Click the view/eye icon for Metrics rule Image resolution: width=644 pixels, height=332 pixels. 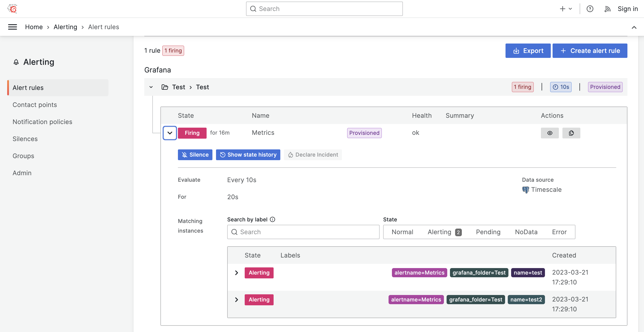point(550,133)
